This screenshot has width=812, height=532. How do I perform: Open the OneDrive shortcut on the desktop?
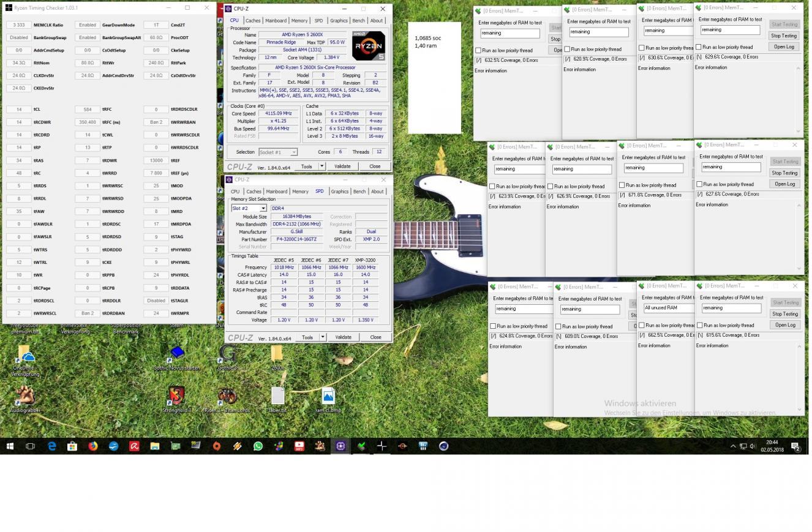(25, 361)
